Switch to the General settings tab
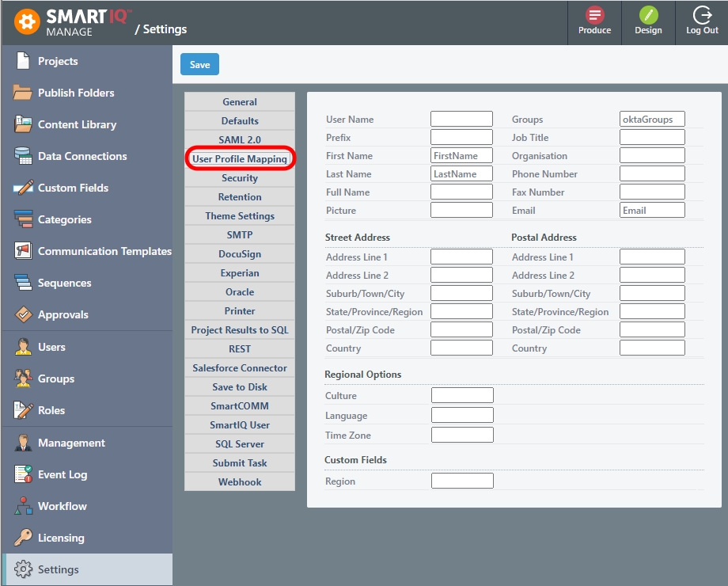This screenshot has width=728, height=586. pos(240,101)
